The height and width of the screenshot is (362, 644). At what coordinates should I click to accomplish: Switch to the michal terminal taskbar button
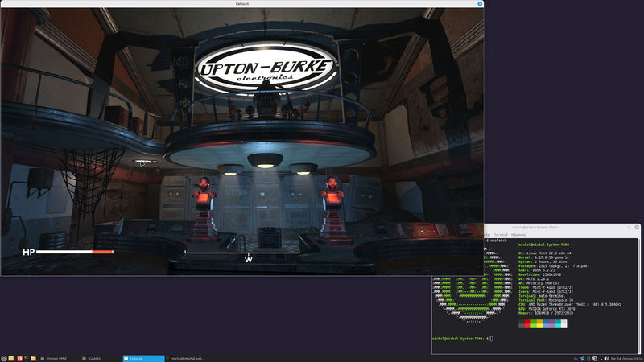click(186, 359)
